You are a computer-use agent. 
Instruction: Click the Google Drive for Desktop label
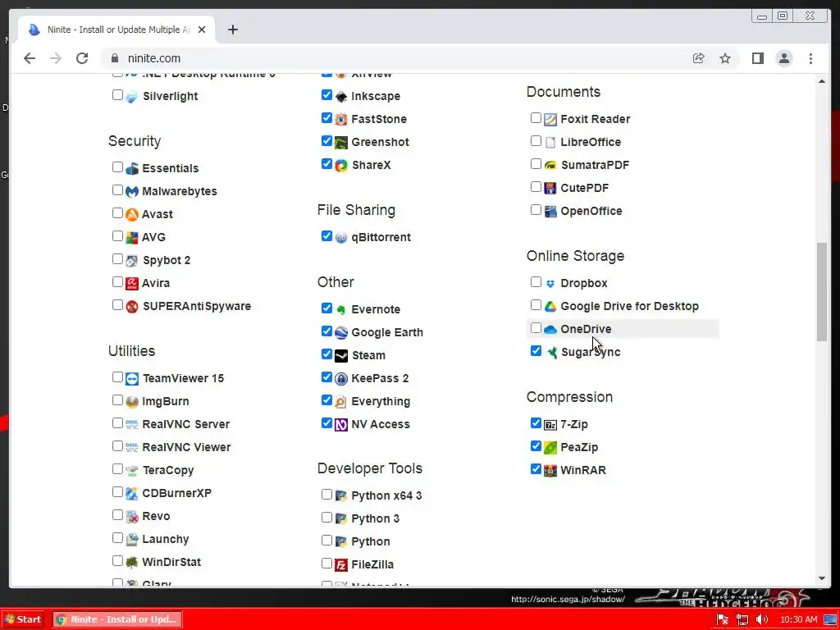tap(629, 307)
